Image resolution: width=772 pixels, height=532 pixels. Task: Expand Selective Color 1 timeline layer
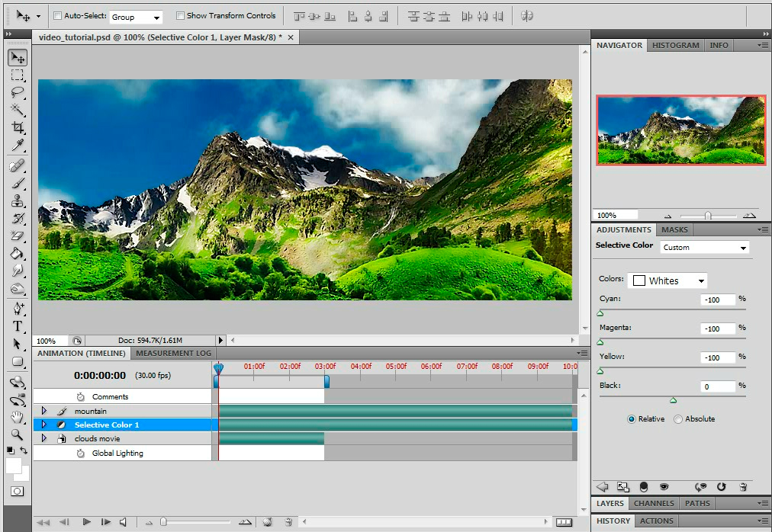(x=43, y=425)
